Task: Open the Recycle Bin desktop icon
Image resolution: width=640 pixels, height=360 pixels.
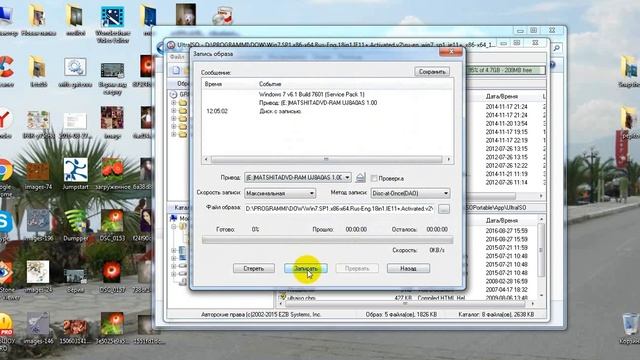Action: pos(630,329)
